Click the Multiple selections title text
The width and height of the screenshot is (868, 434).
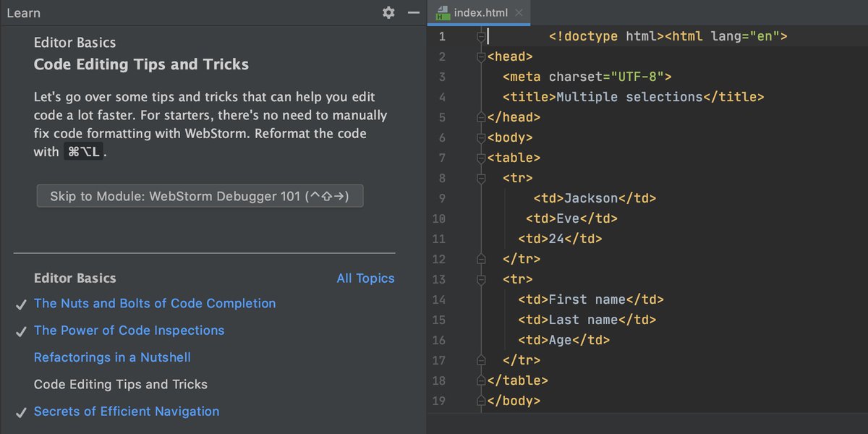click(629, 97)
